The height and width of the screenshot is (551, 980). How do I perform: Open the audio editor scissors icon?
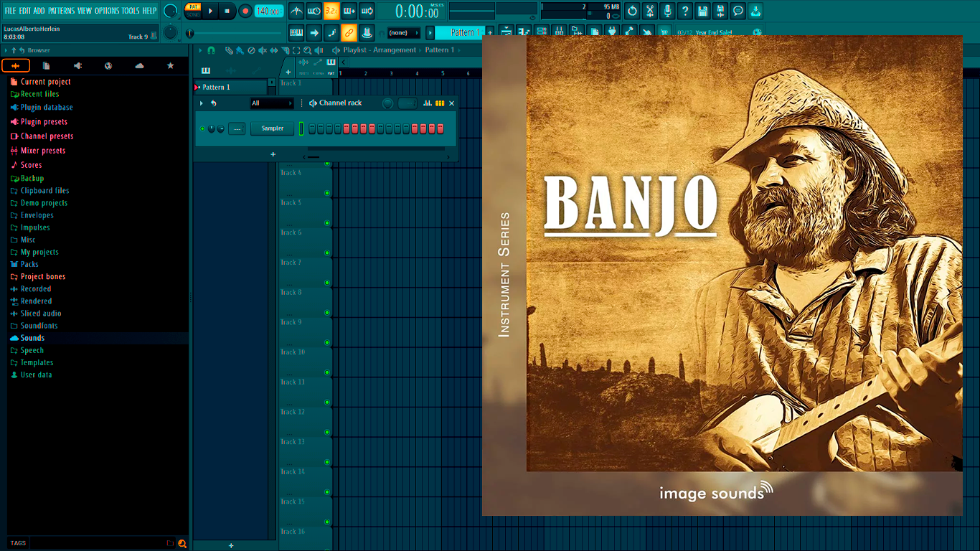pos(649,11)
